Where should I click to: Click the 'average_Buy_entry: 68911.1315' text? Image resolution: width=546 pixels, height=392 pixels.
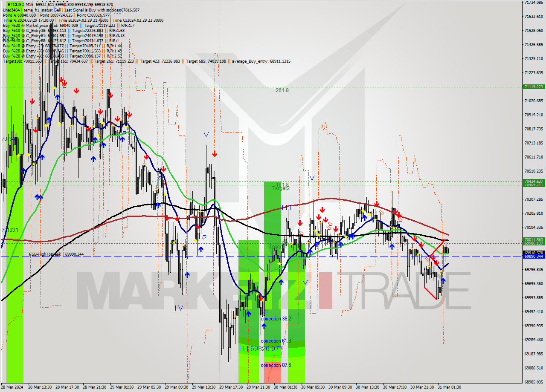coord(261,61)
